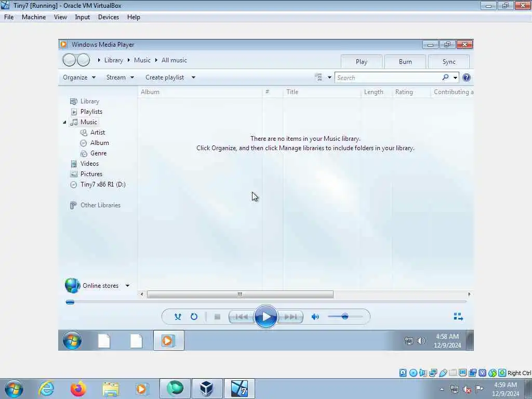Click the playback seek bar handle
Image resolution: width=532 pixels, height=399 pixels.
tap(70, 302)
